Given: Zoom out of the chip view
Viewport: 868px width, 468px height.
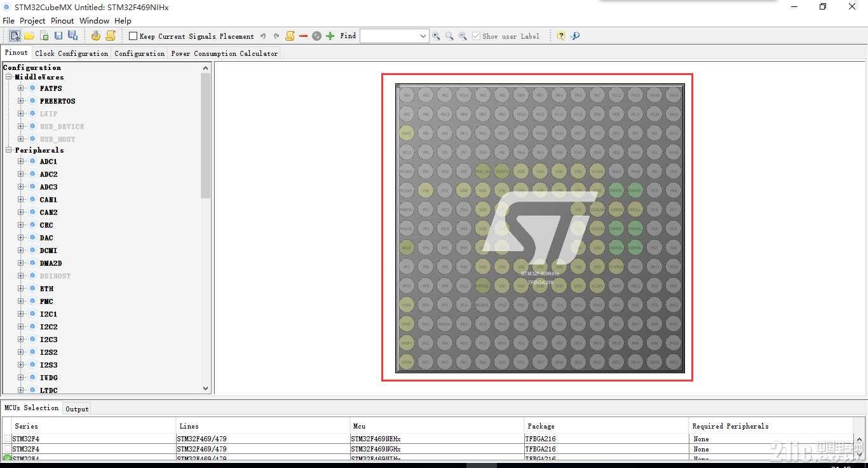Looking at the screenshot, I should point(463,36).
